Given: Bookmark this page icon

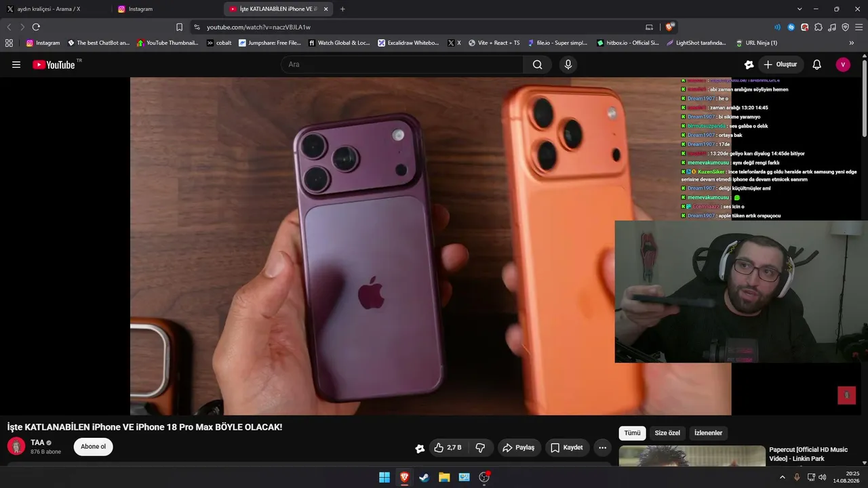Looking at the screenshot, I should pos(179,27).
